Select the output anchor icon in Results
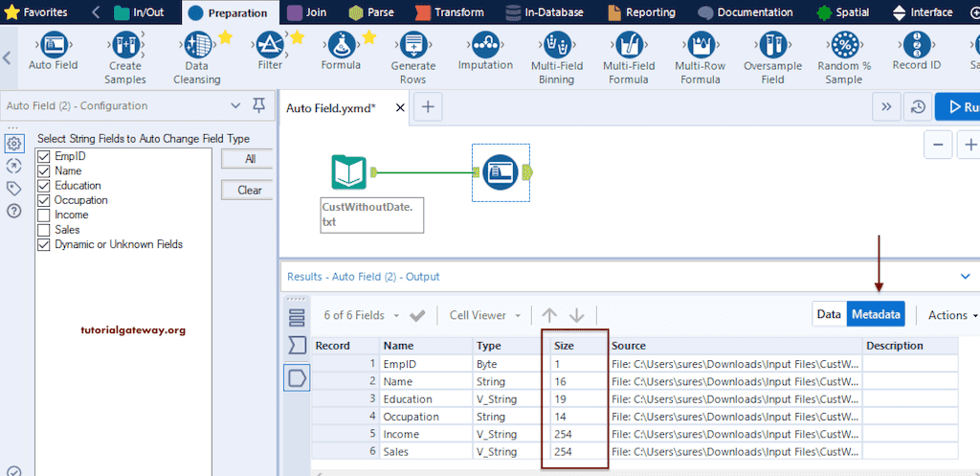This screenshot has height=476, width=980. click(x=297, y=377)
